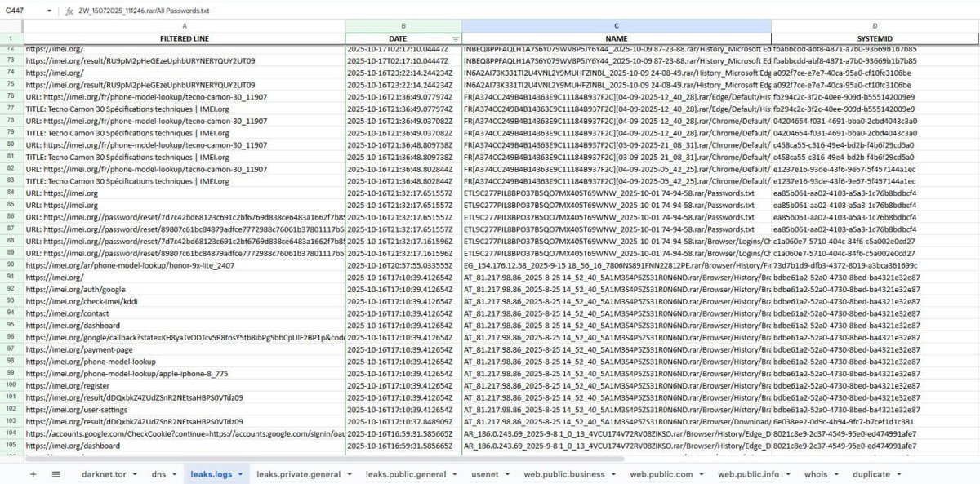The width and height of the screenshot is (980, 484).
Task: Click the SYSTEMID header cell
Action: click(875, 38)
